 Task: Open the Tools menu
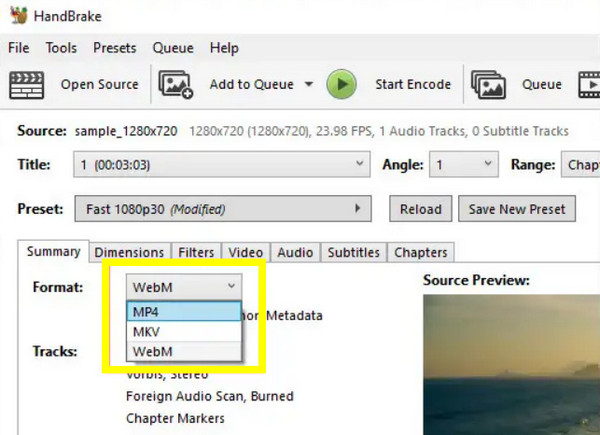tap(61, 48)
